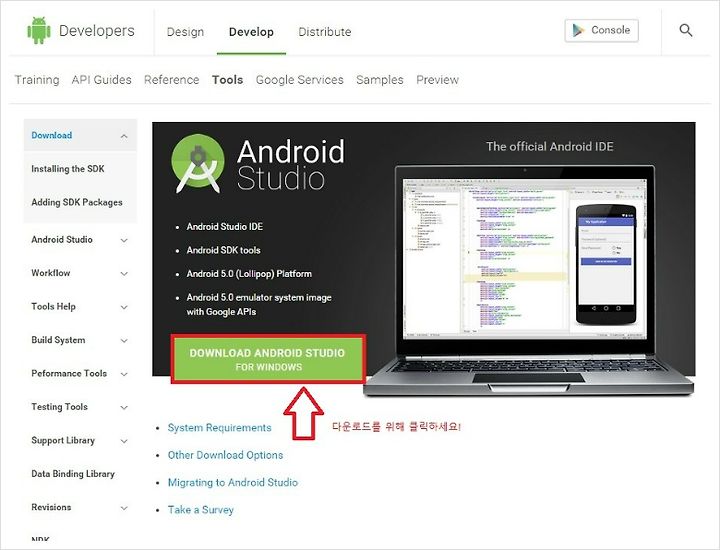Click Download Android Studio for Windows button
Image resolution: width=720 pixels, height=550 pixels.
tap(269, 359)
